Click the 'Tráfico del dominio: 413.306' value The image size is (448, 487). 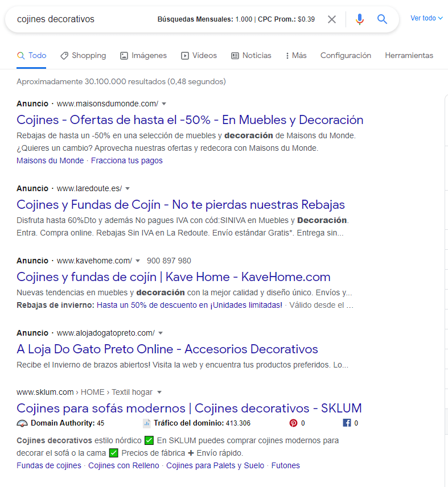click(202, 423)
